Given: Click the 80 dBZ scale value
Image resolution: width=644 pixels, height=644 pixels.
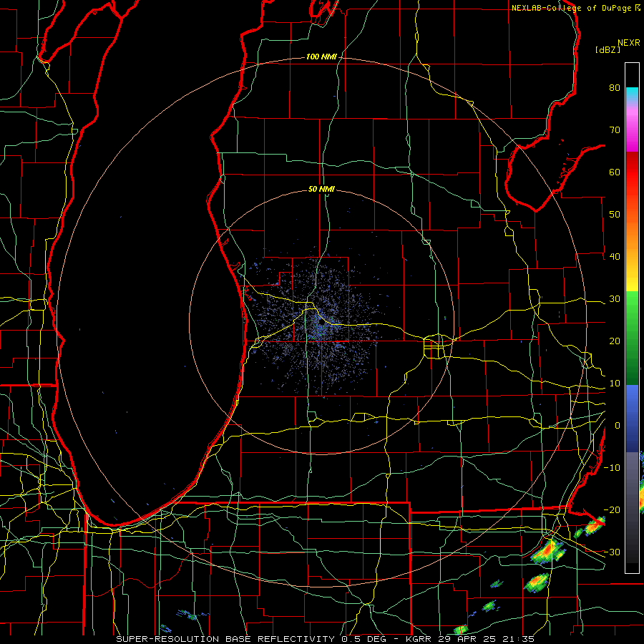Looking at the screenshot, I should click(x=615, y=87).
